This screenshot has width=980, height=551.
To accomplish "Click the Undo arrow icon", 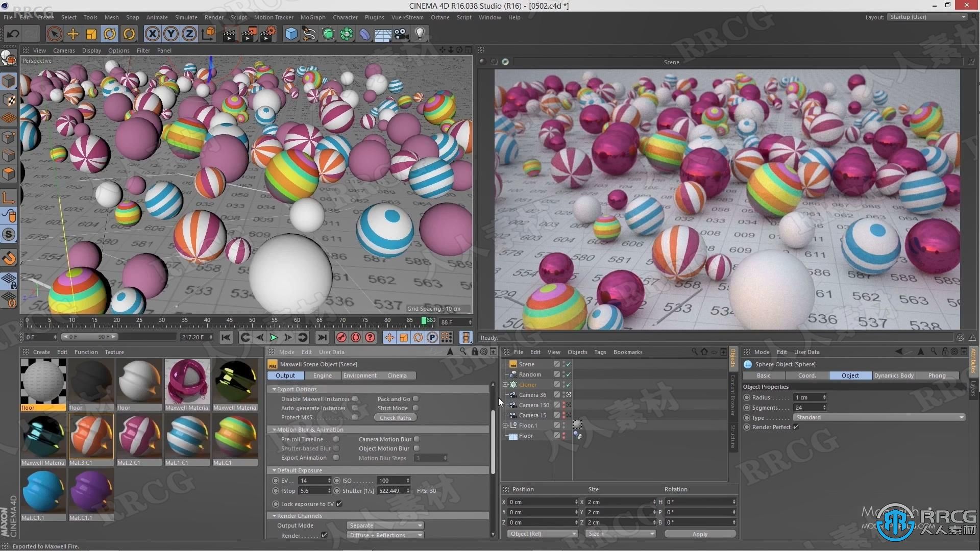I will coord(13,34).
